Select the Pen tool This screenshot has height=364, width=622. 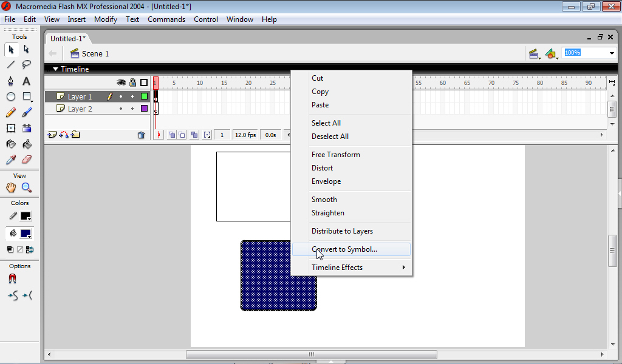click(x=11, y=81)
